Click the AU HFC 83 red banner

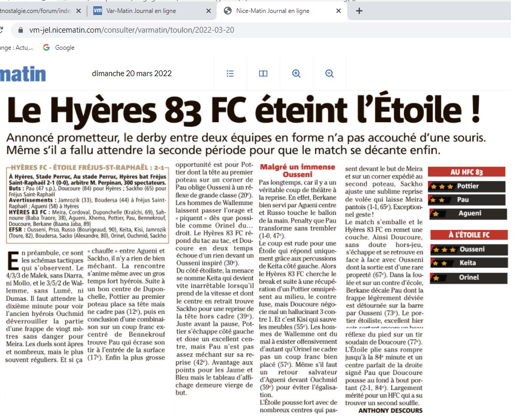[x=466, y=172]
